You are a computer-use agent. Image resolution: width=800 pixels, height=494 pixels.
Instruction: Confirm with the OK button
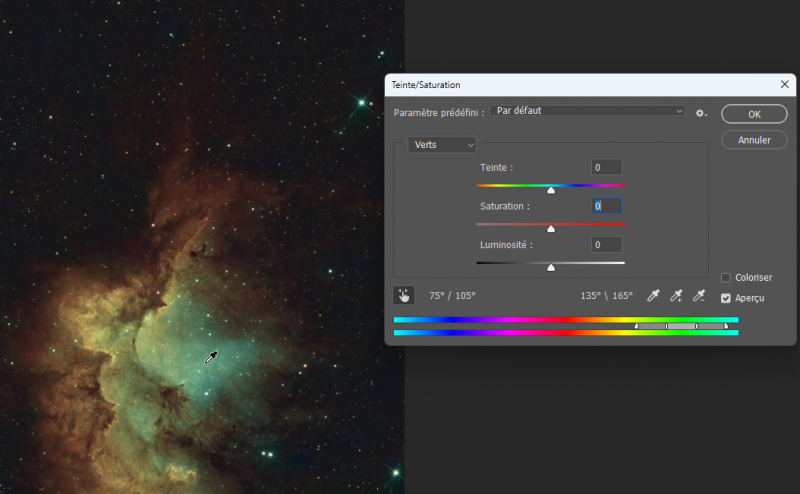coord(754,114)
